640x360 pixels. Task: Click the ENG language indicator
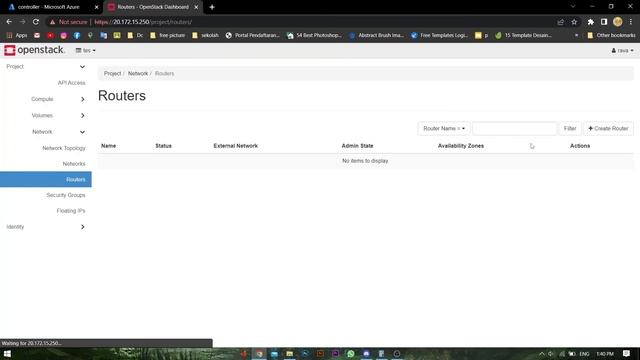click(584, 354)
